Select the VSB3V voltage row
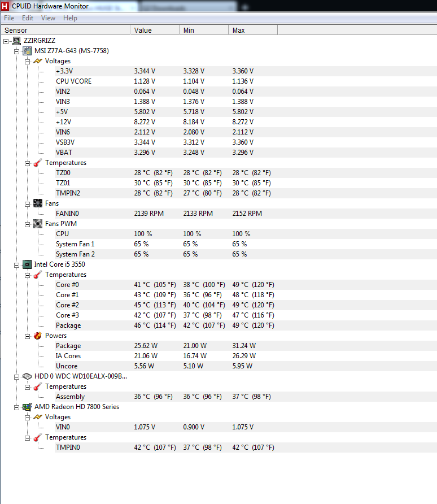Screen dimensions: 437x504 pos(246,142)
